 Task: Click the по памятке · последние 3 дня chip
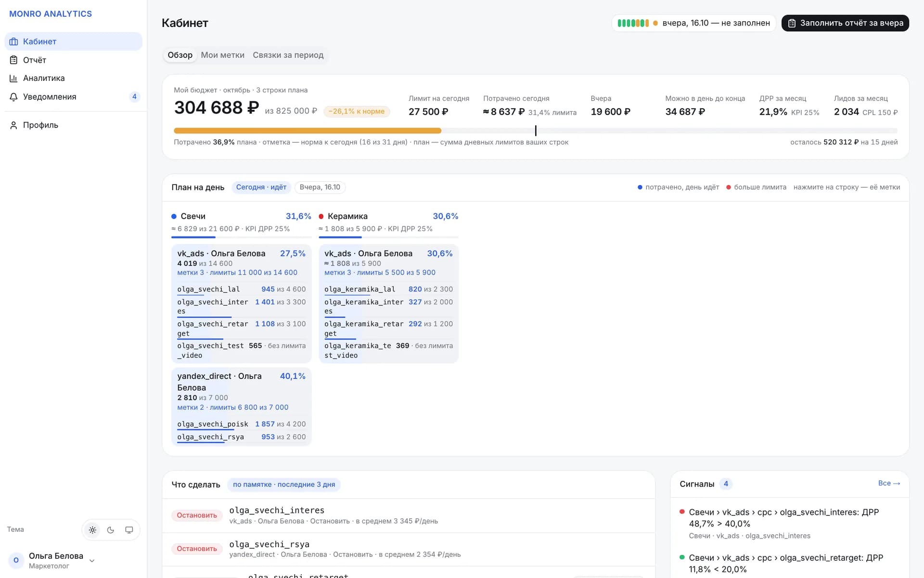tap(284, 485)
